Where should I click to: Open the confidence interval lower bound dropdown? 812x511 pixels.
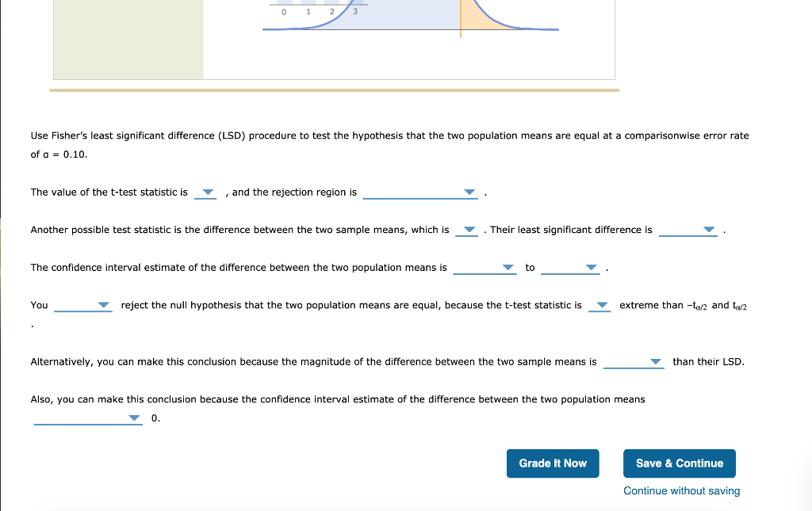coord(507,268)
